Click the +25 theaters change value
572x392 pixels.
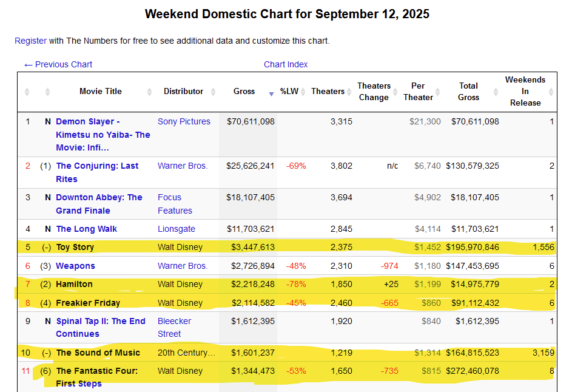(391, 285)
